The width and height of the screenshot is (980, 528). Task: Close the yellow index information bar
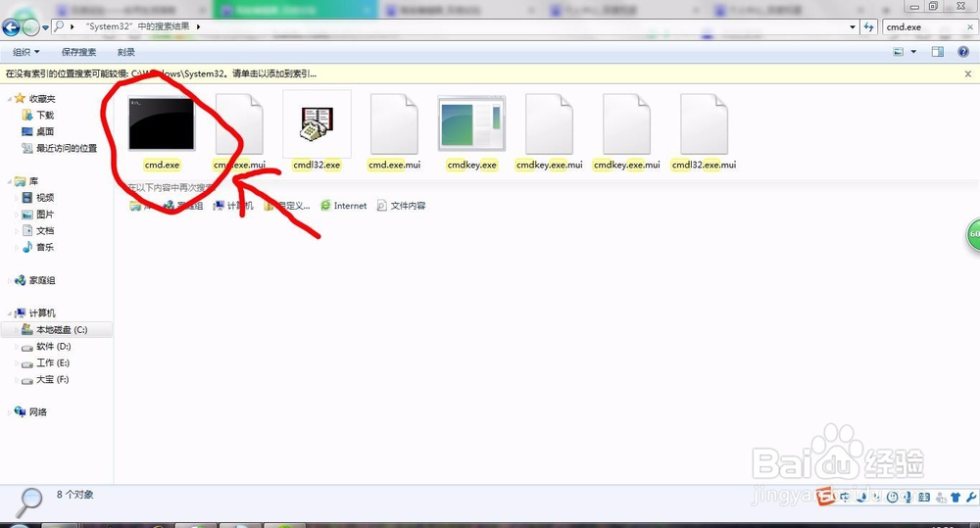tap(968, 73)
